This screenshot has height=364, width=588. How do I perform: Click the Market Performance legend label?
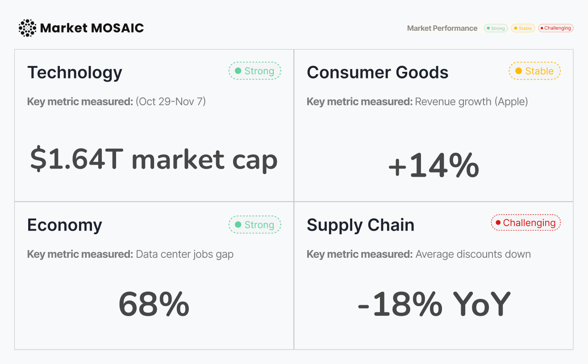[x=442, y=28]
